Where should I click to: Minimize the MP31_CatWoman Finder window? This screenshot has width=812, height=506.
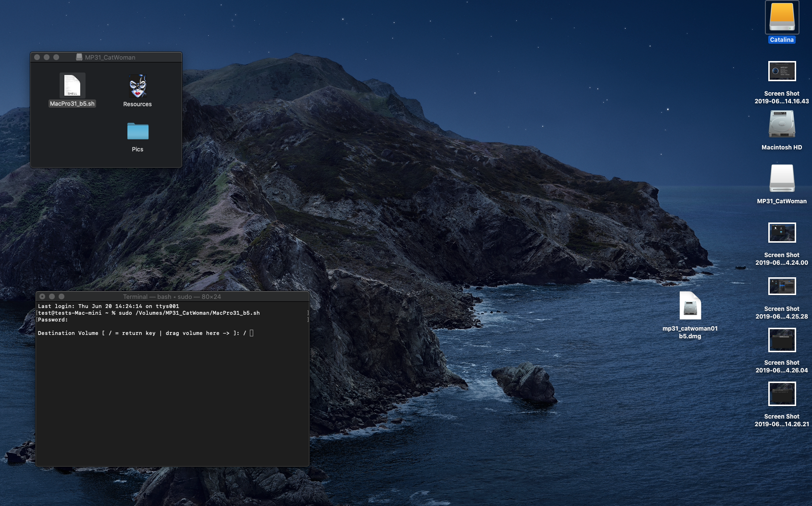[47, 57]
